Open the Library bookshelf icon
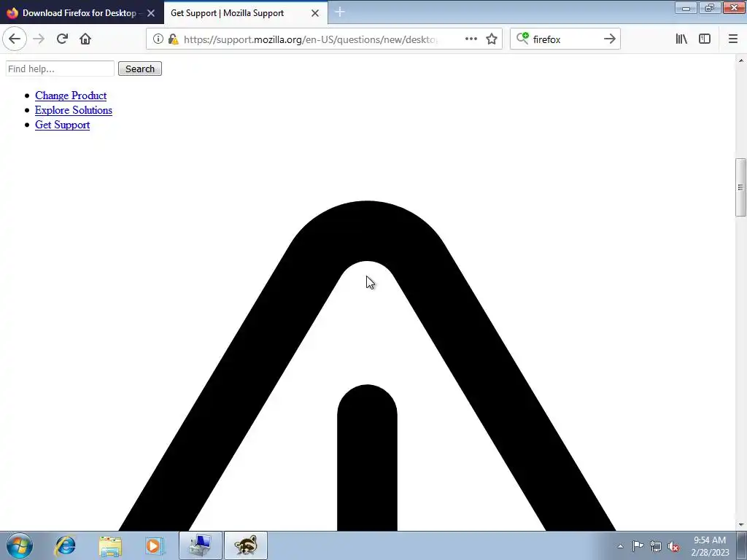 click(x=681, y=39)
